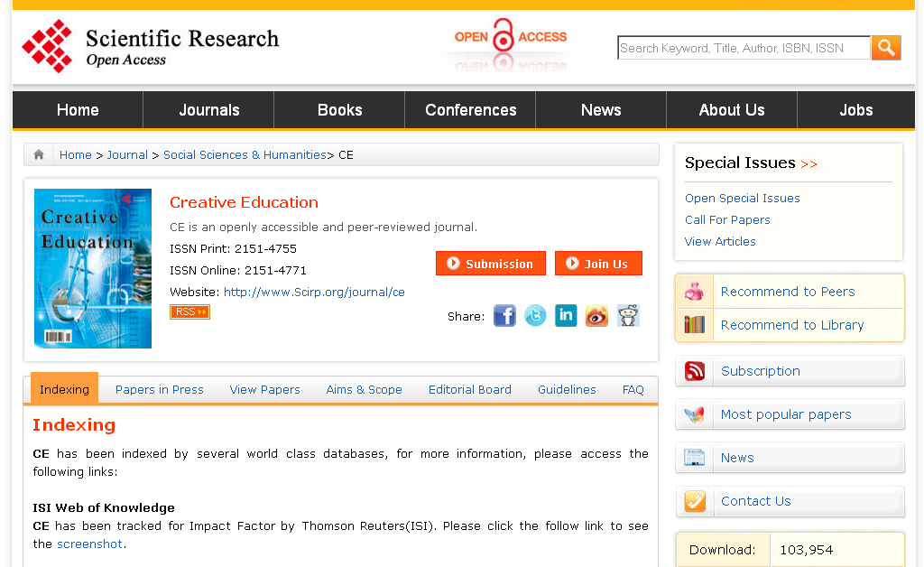Switch to the Papers in Press tab

(x=159, y=390)
